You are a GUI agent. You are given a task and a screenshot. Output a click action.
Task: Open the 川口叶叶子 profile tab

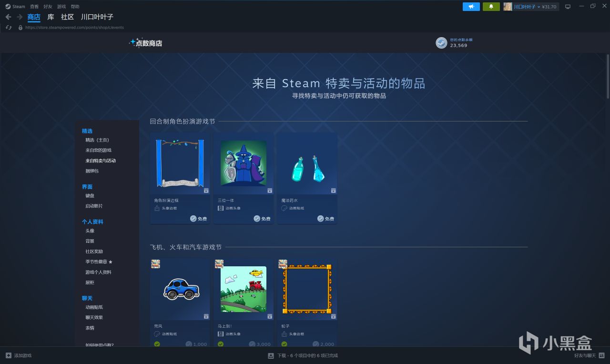(97, 17)
